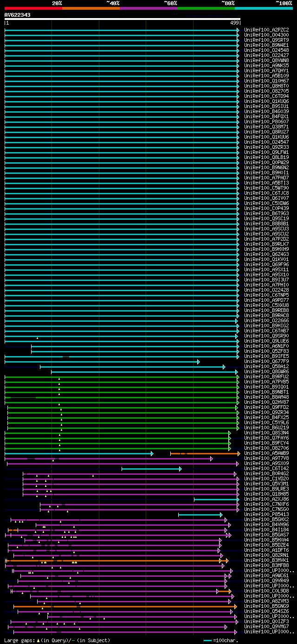Select hit UniRef100_A5AWB9

(x=266, y=453)
